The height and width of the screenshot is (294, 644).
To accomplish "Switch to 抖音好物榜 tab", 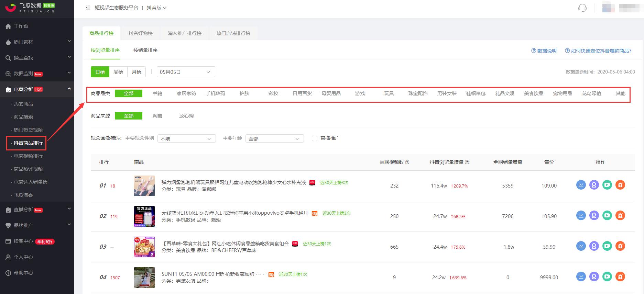I will (141, 33).
